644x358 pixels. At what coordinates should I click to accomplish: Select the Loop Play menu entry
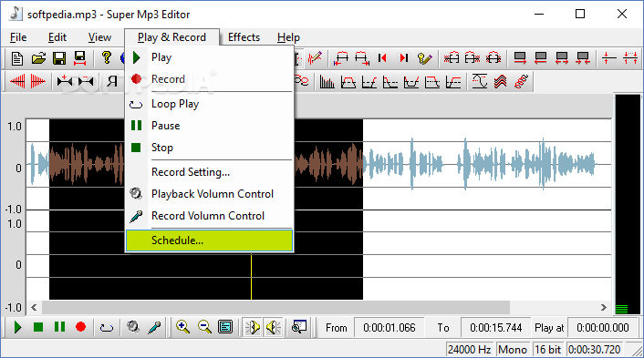[210, 104]
